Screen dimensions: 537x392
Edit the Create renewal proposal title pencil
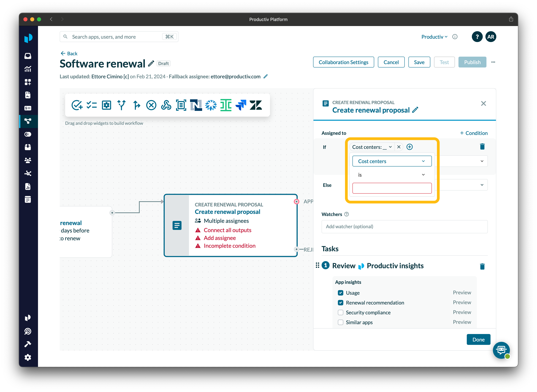pos(415,110)
